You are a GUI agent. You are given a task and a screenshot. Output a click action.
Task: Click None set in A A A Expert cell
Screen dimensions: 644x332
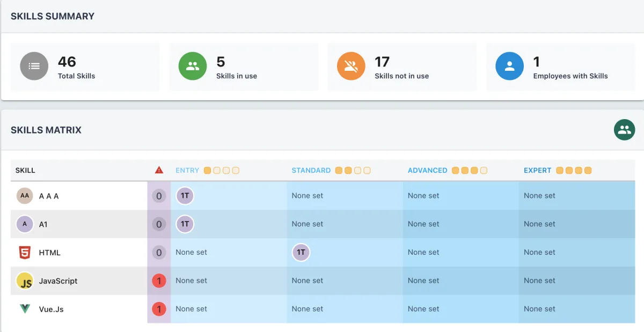[x=539, y=196]
